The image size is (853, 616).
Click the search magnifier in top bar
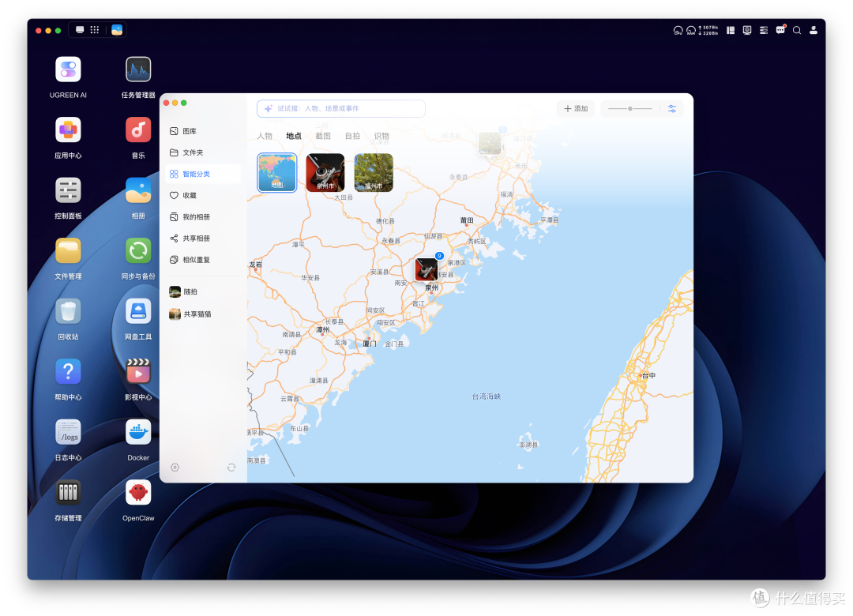point(797,31)
